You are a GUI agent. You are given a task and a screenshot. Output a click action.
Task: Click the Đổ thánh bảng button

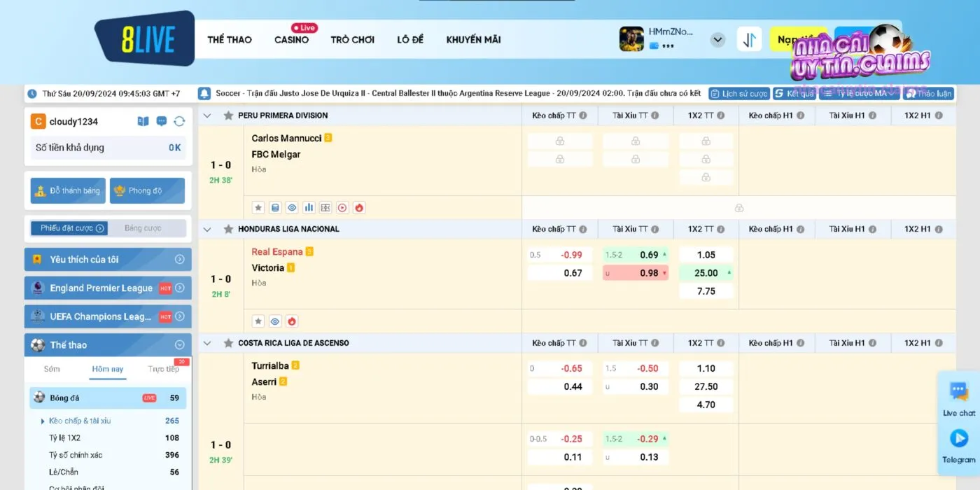coord(68,190)
